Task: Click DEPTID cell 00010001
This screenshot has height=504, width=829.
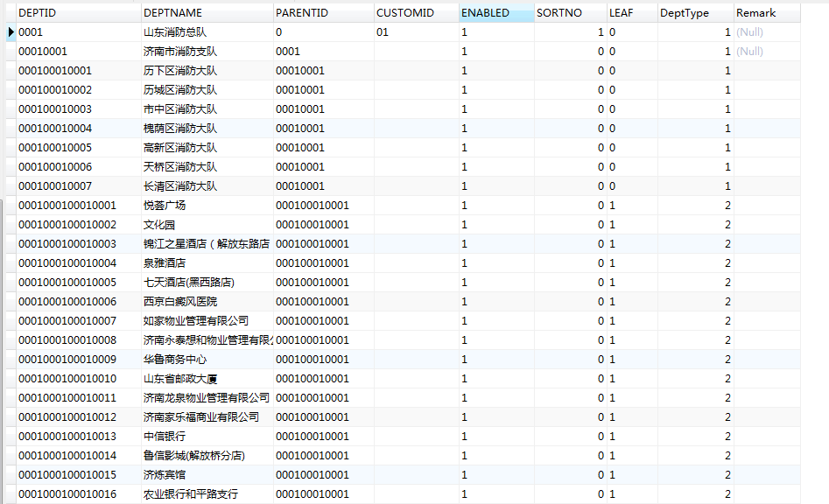Action: click(x=78, y=52)
